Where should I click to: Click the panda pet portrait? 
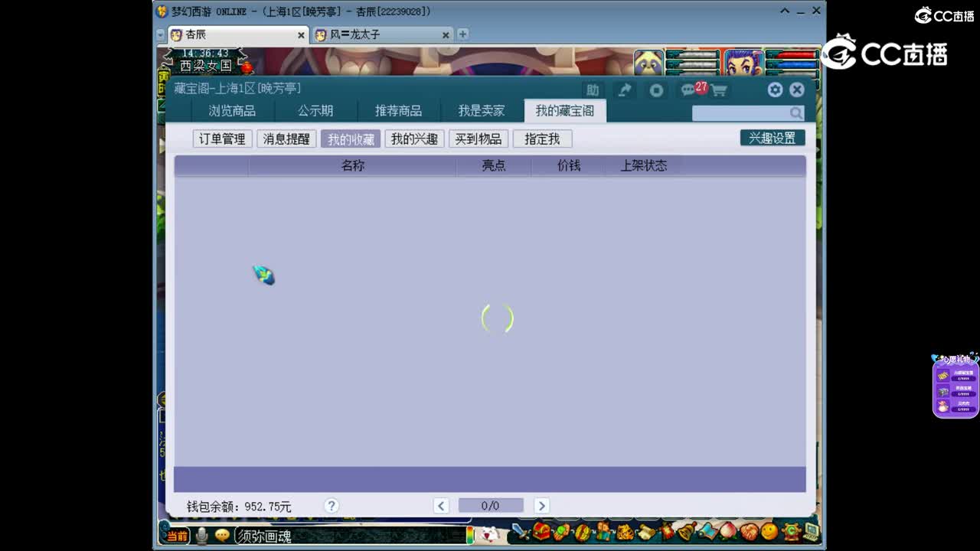pyautogui.click(x=648, y=63)
